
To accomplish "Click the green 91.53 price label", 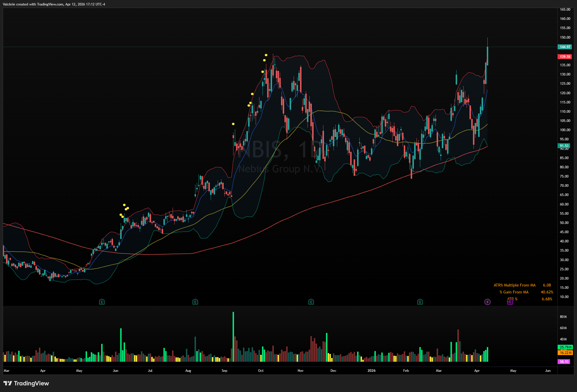I will [x=564, y=146].
